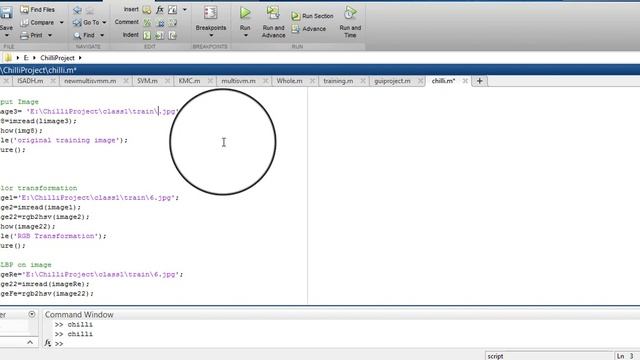Open the Save dropdown arrow
Screen dimensions: 640x360
(x=7, y=36)
